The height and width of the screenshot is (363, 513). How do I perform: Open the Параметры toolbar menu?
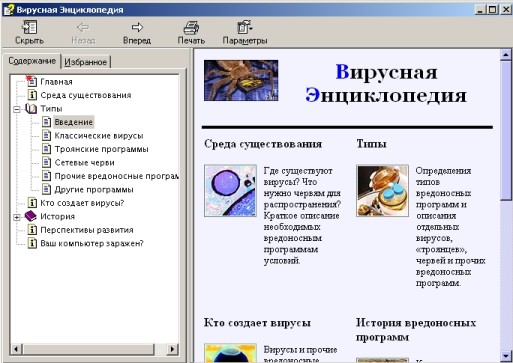coord(245,33)
